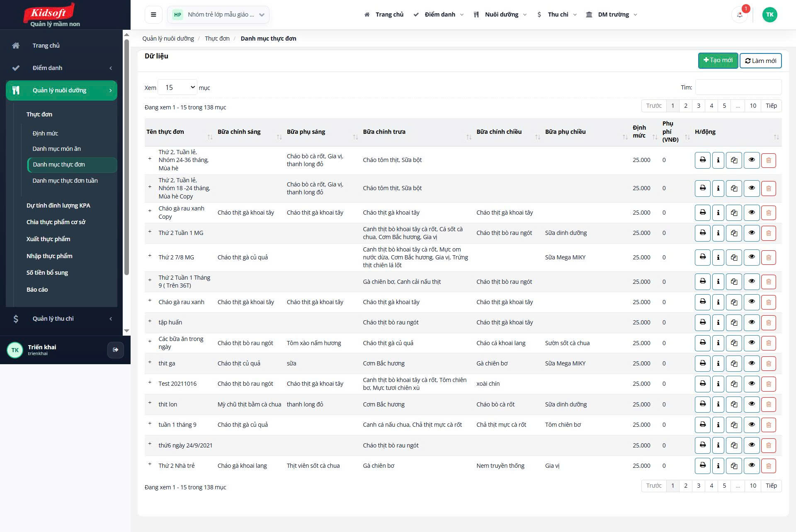The height and width of the screenshot is (532, 796).
Task: Click the hamburger menu button
Action: click(153, 15)
